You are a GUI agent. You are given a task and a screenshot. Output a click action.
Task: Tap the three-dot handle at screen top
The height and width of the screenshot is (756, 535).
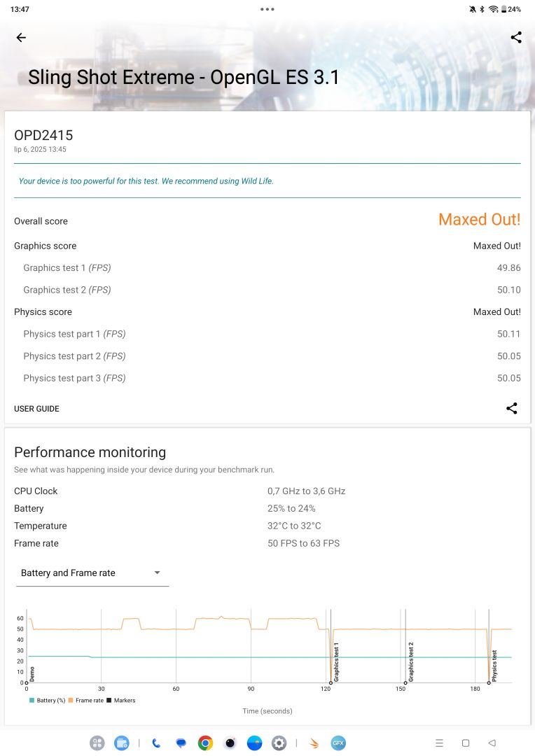267,9
